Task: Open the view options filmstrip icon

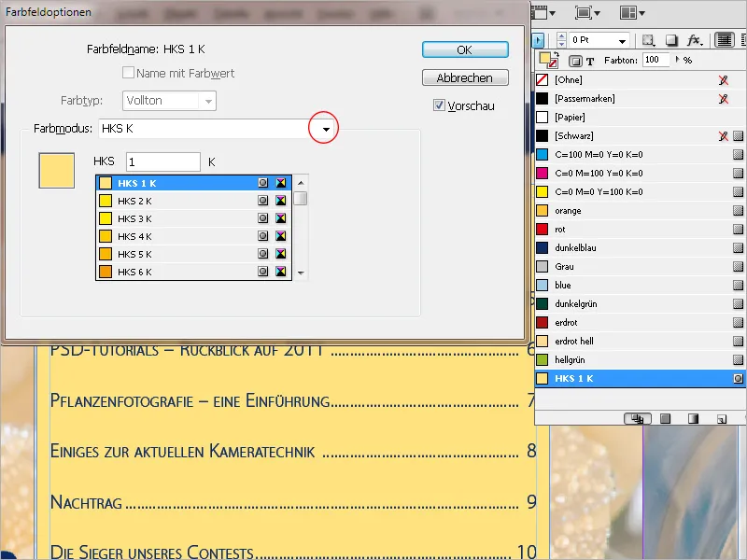Action: click(543, 13)
